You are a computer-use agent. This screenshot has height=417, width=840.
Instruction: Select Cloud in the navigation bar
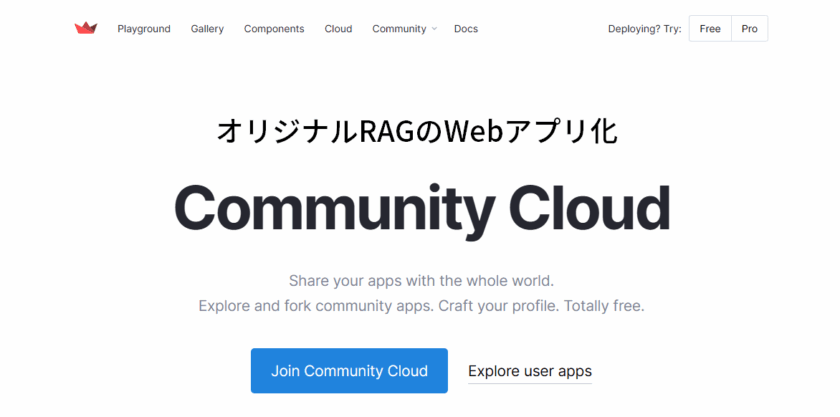338,29
